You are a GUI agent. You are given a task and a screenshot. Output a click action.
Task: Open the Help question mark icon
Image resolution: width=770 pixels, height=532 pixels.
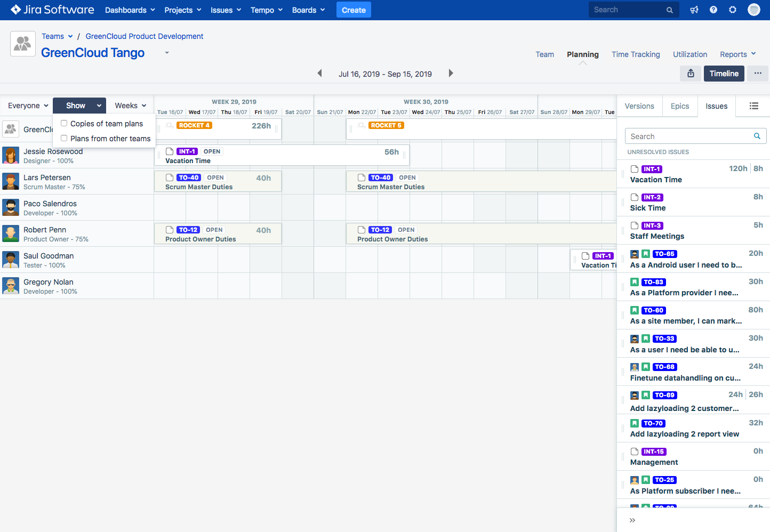713,10
